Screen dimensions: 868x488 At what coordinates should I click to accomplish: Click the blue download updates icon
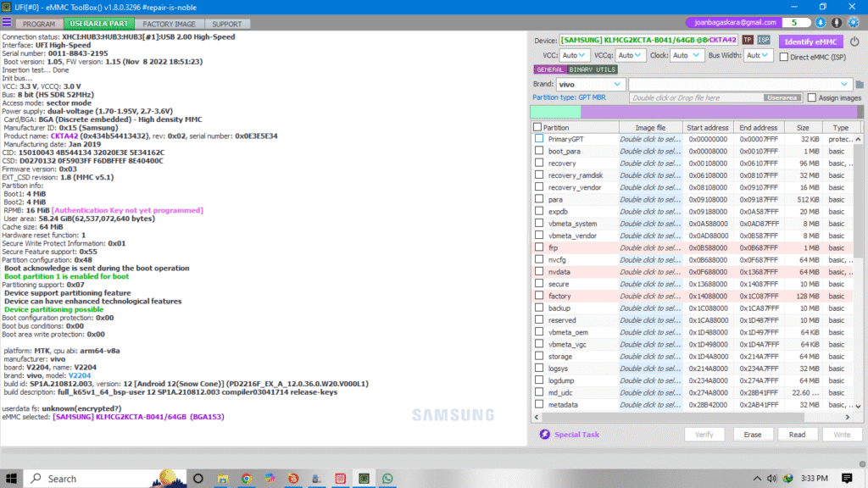[x=821, y=23]
